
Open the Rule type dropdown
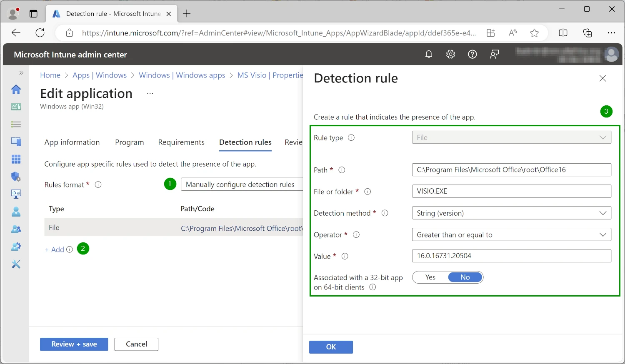coord(511,137)
